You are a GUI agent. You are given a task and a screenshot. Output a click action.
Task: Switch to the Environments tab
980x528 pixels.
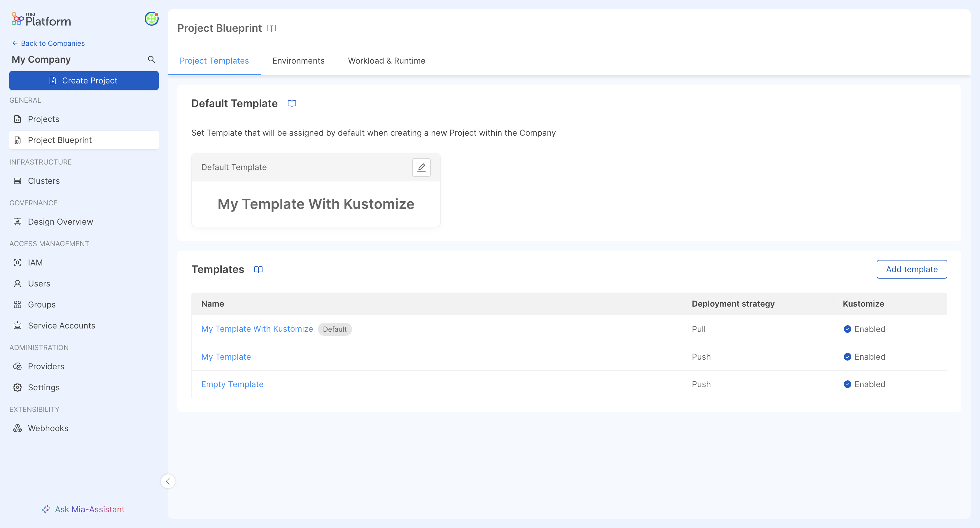click(298, 61)
